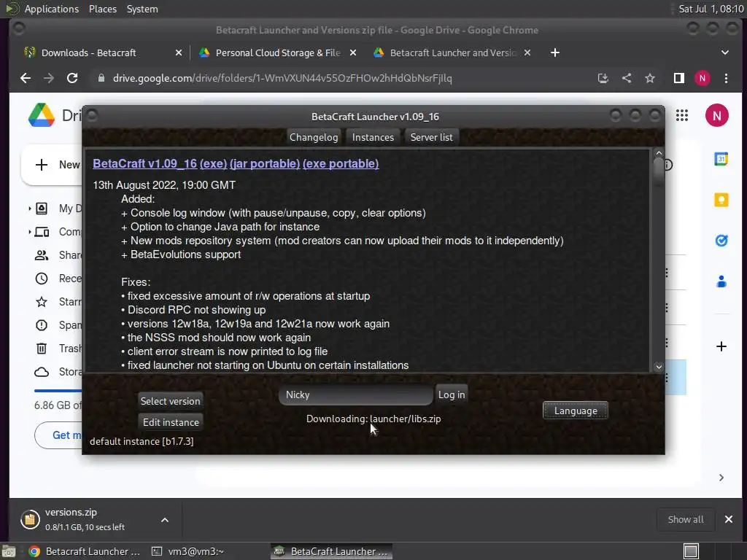Viewport: 747px width, 560px height.
Task: Switch to Changelog tab in launcher
Action: click(x=314, y=137)
